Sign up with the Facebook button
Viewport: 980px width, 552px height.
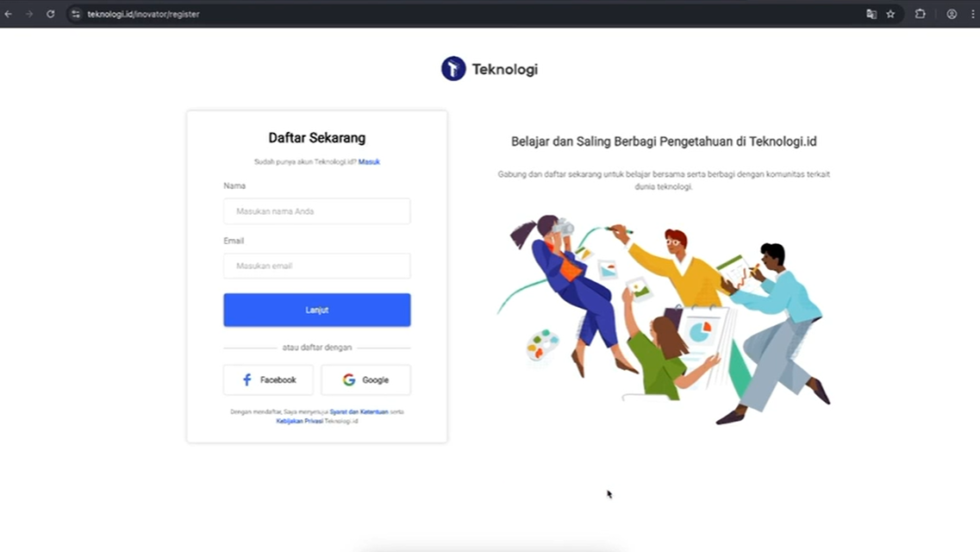coord(268,380)
